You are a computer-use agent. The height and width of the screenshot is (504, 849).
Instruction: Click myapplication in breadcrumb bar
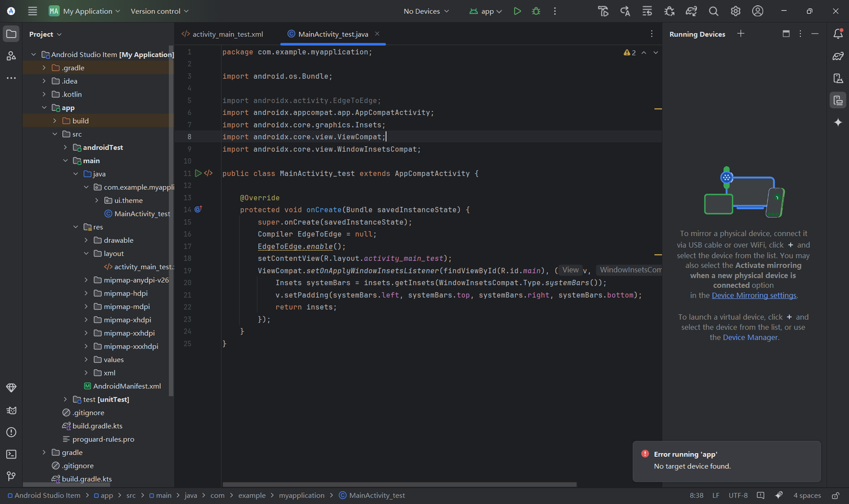301,496
